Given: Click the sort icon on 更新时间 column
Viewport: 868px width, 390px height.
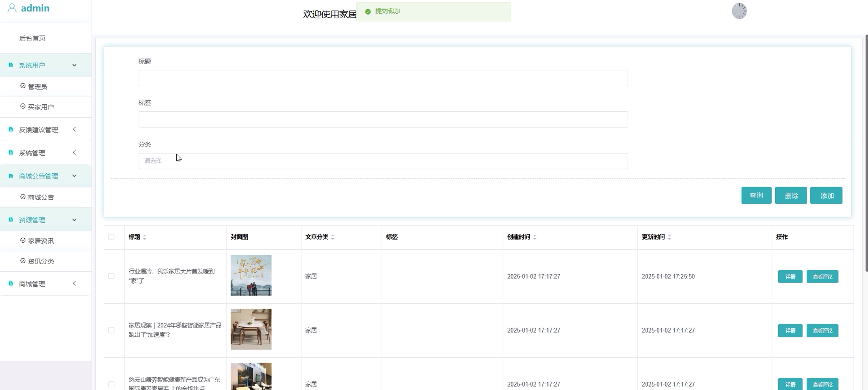Looking at the screenshot, I should point(669,237).
